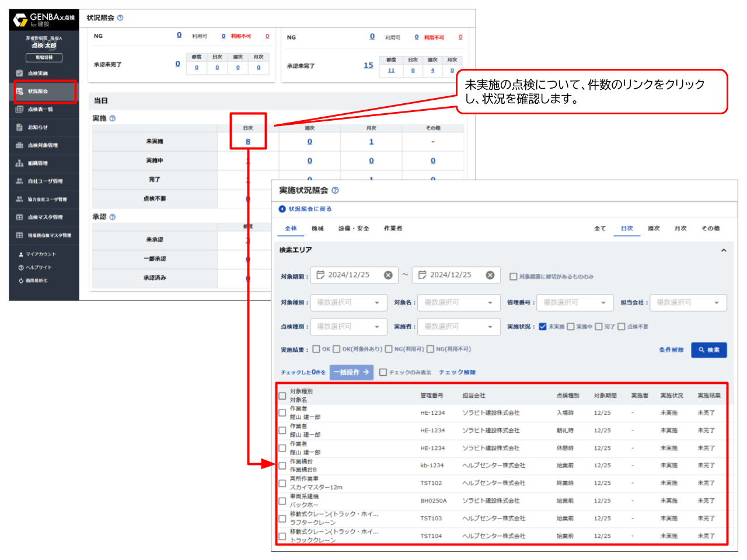Check the 実施中 status checkbox

point(571,327)
